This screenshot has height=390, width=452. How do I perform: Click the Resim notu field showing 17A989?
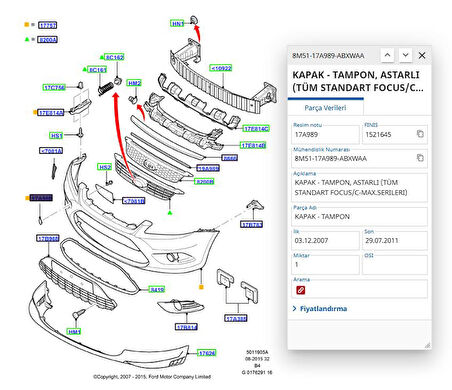point(325,134)
